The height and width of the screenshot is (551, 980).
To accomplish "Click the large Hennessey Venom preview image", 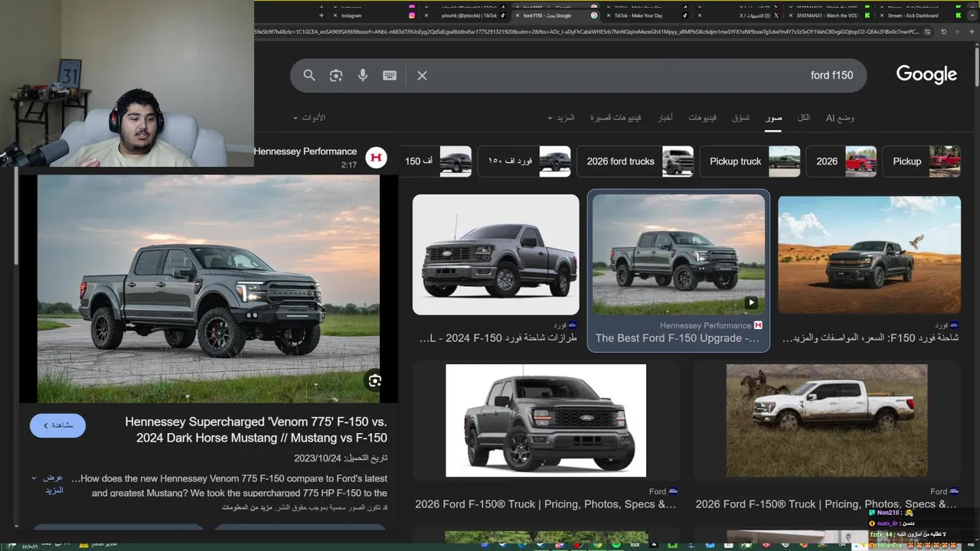I will [x=208, y=289].
